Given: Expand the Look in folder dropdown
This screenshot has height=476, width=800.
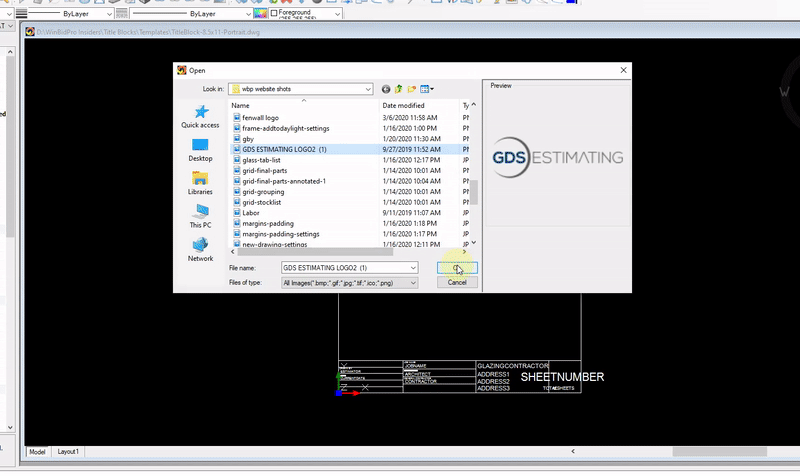Looking at the screenshot, I should pyautogui.click(x=368, y=89).
